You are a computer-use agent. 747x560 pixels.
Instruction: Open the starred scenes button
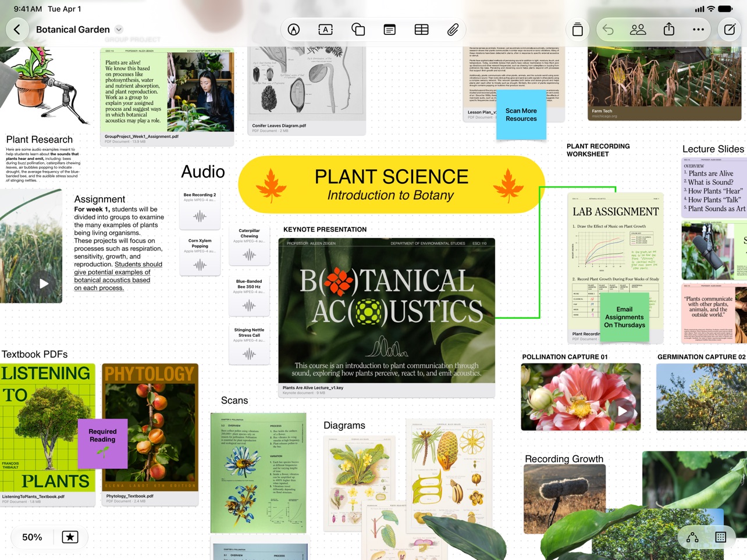tap(70, 537)
